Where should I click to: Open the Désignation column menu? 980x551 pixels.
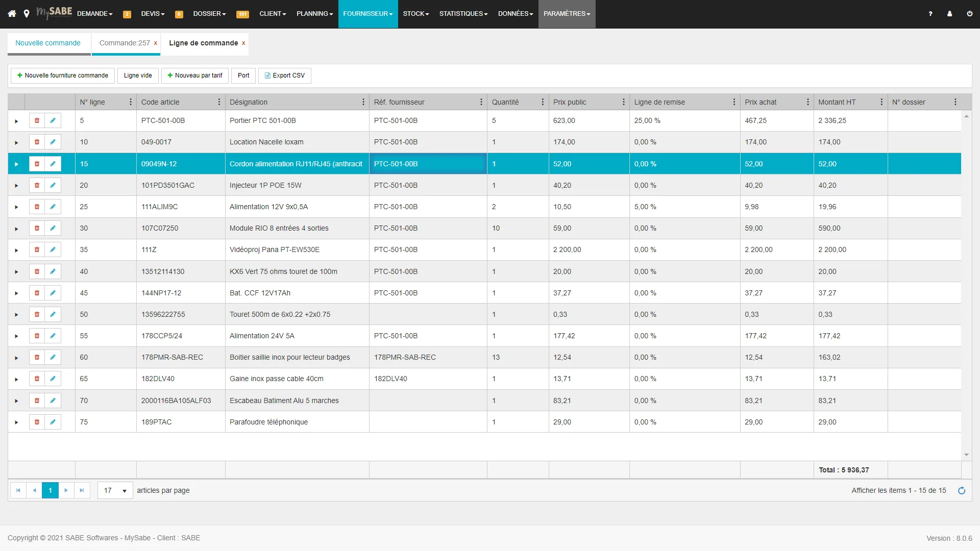pyautogui.click(x=363, y=102)
